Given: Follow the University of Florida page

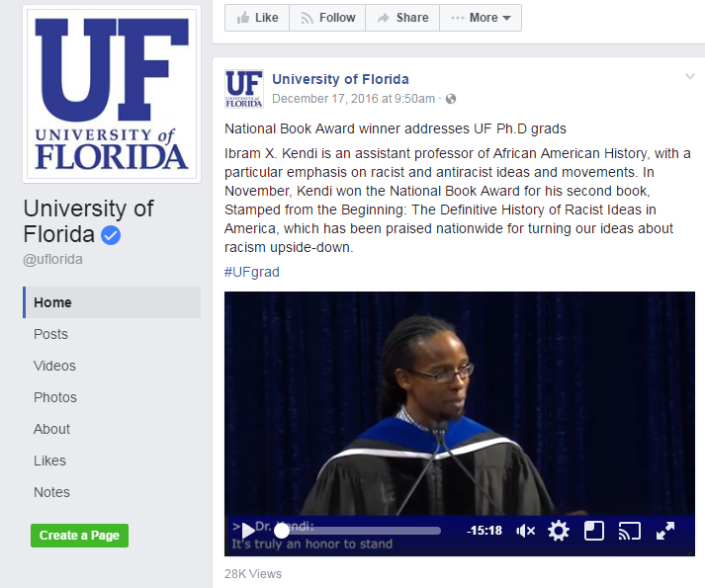Looking at the screenshot, I should click(x=327, y=18).
